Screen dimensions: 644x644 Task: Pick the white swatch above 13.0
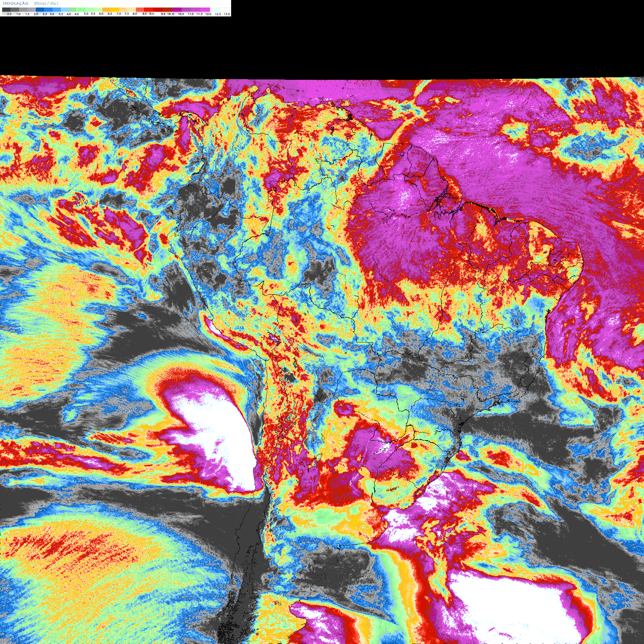[x=225, y=10]
